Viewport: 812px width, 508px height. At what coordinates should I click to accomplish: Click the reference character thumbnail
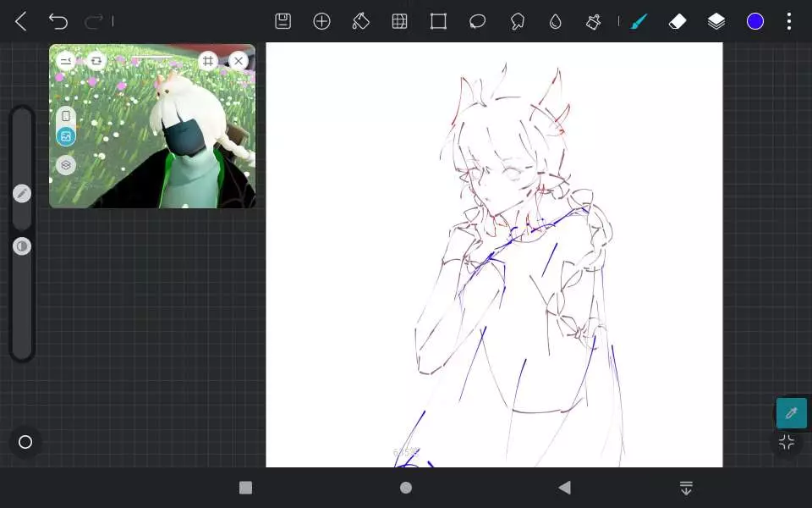152,126
